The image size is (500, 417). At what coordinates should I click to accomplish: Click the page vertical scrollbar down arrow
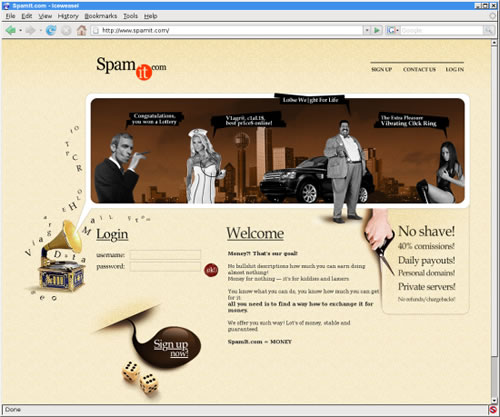(494, 400)
